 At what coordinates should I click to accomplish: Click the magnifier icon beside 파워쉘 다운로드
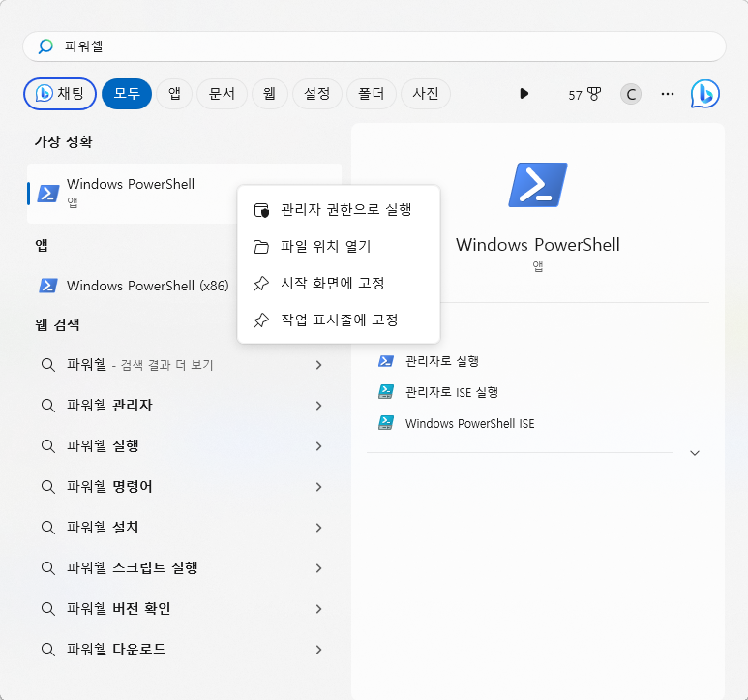[x=47, y=650]
